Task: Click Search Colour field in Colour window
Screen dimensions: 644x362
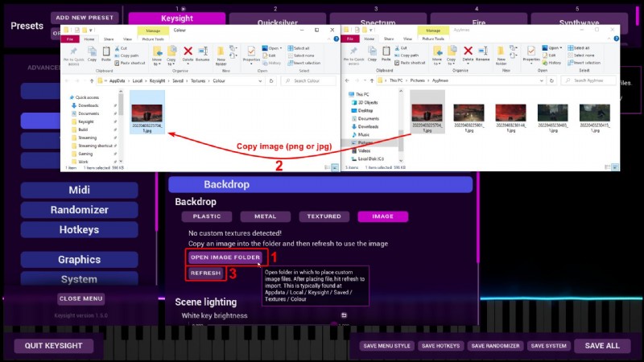Action: pyautogui.click(x=308, y=81)
